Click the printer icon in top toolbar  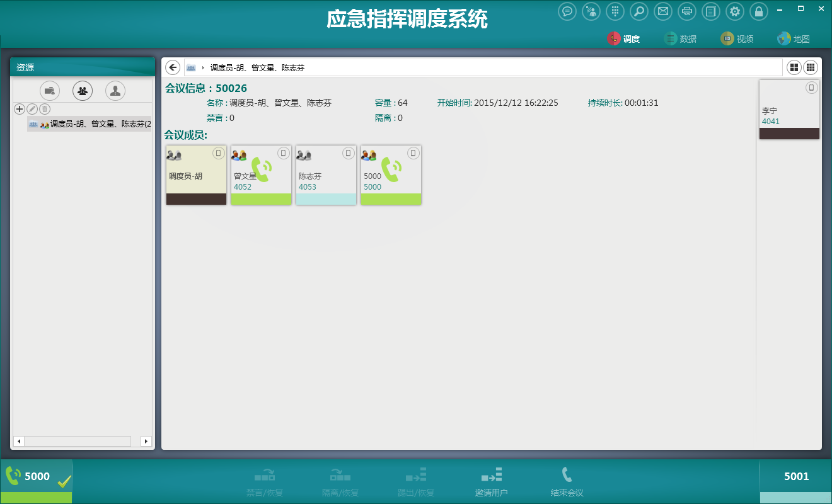(687, 11)
